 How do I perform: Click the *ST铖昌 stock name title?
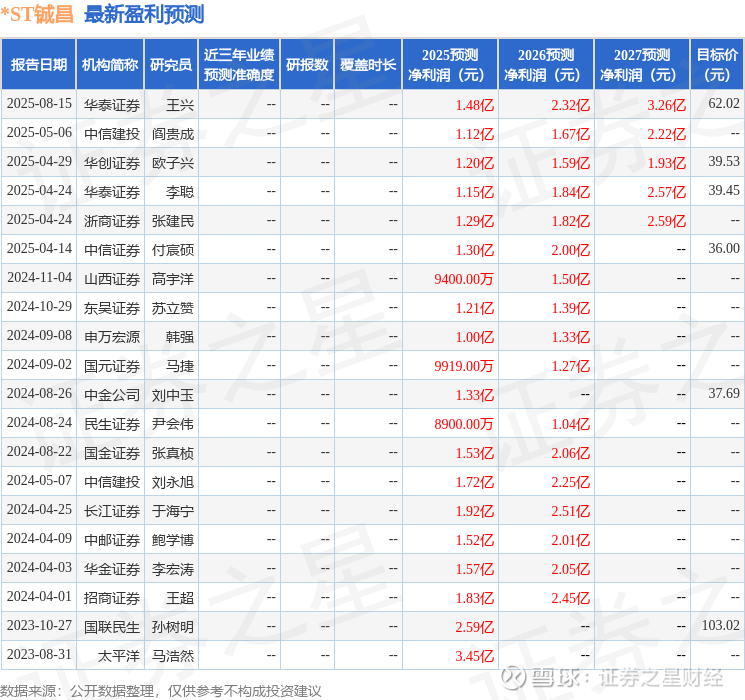(x=37, y=14)
